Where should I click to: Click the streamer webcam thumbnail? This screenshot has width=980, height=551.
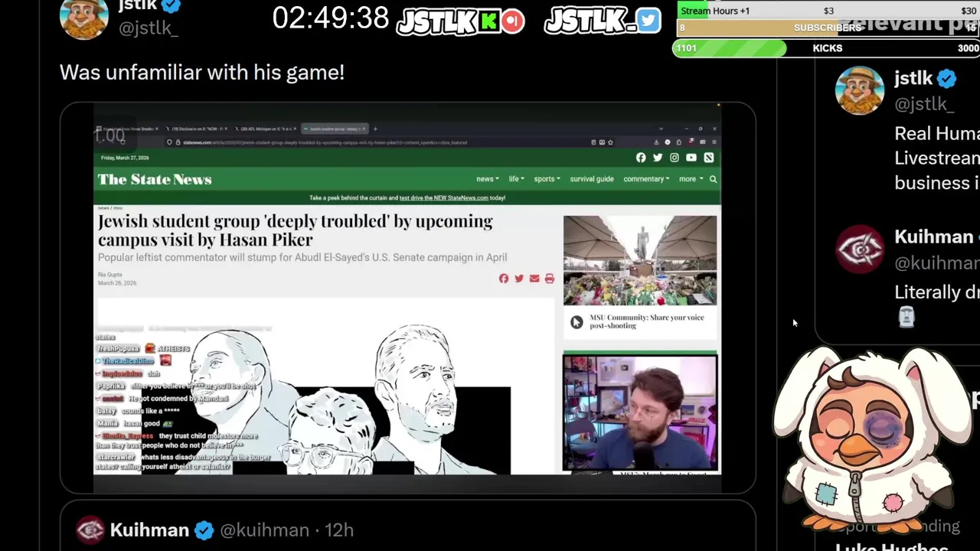(x=640, y=412)
